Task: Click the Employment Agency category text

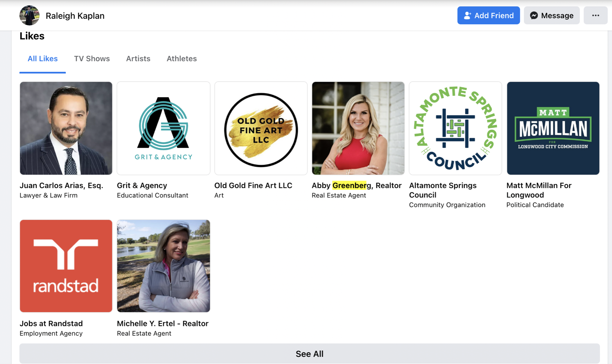Action: (51, 333)
